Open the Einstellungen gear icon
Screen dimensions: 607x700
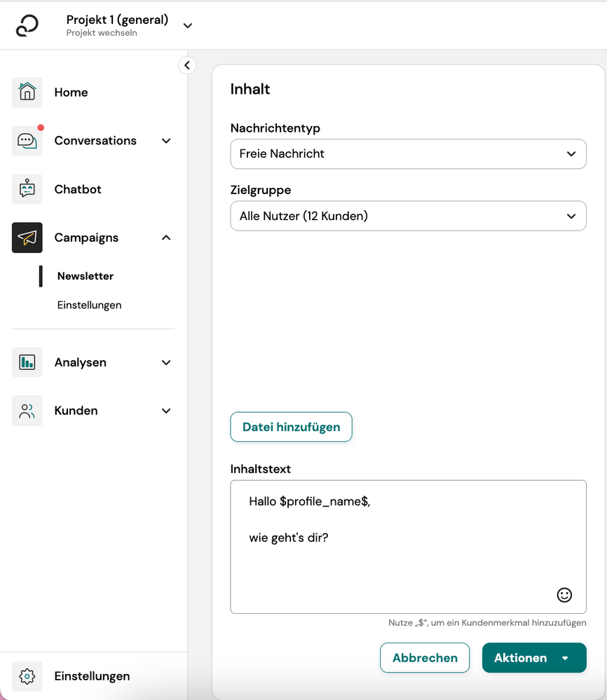[27, 676]
